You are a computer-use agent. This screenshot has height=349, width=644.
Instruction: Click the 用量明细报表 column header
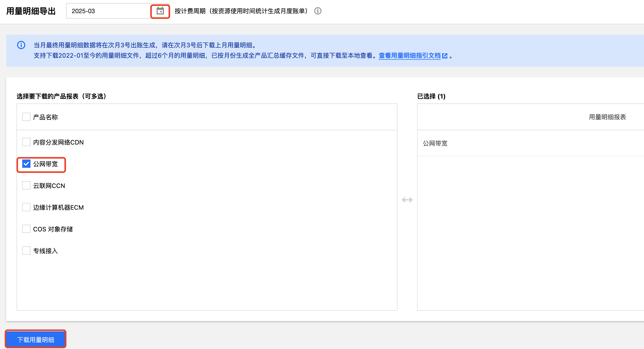607,117
